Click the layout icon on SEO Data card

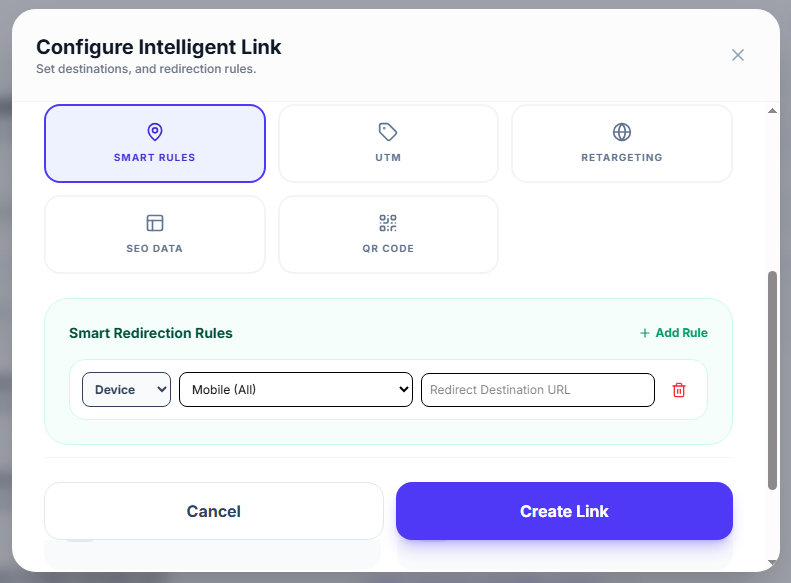(x=155, y=223)
